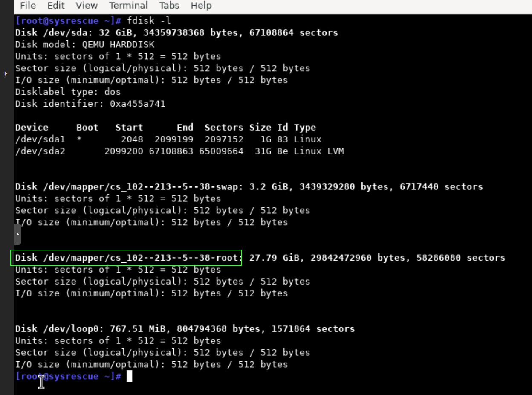Open the Edit menu
This screenshot has width=532, height=395.
[x=56, y=6]
